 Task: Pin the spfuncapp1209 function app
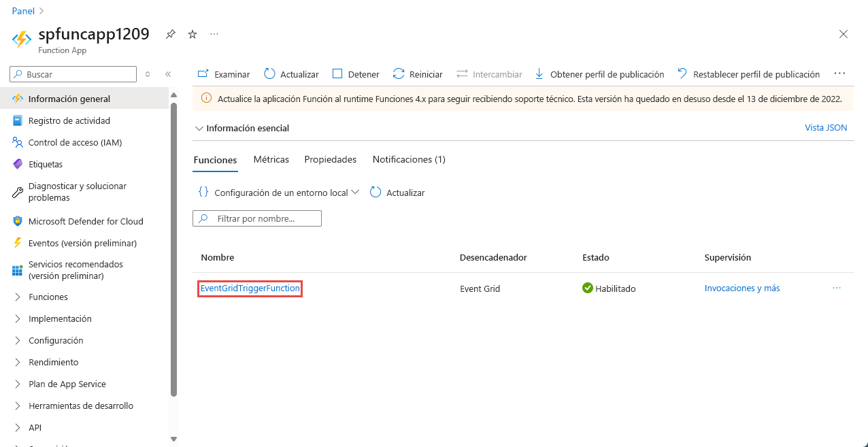point(171,34)
